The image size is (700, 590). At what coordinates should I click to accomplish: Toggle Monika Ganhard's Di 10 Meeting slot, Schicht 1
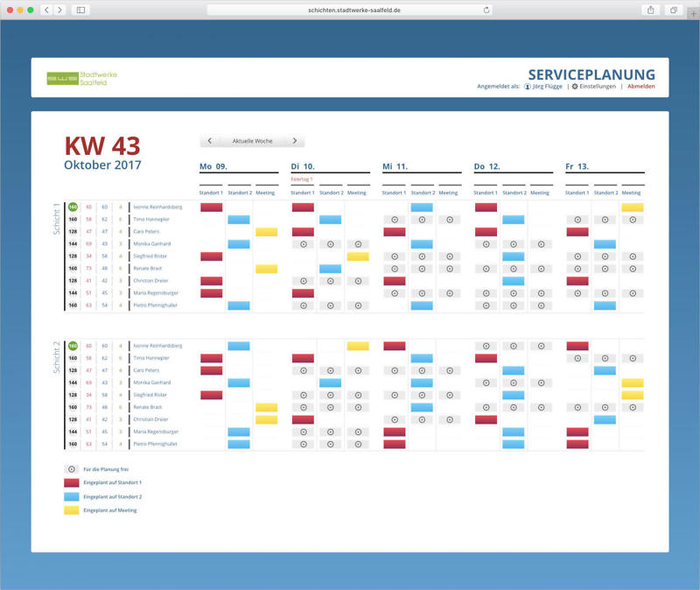pos(357,244)
